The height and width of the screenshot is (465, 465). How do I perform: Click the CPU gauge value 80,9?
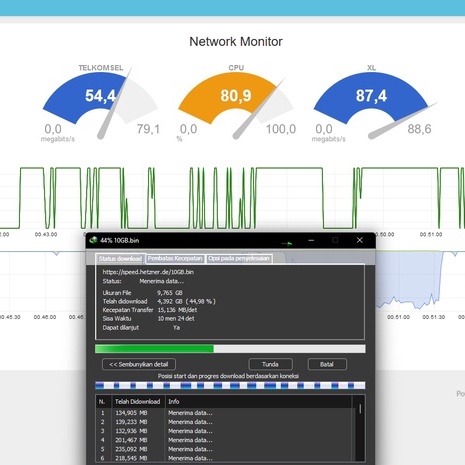pos(236,96)
